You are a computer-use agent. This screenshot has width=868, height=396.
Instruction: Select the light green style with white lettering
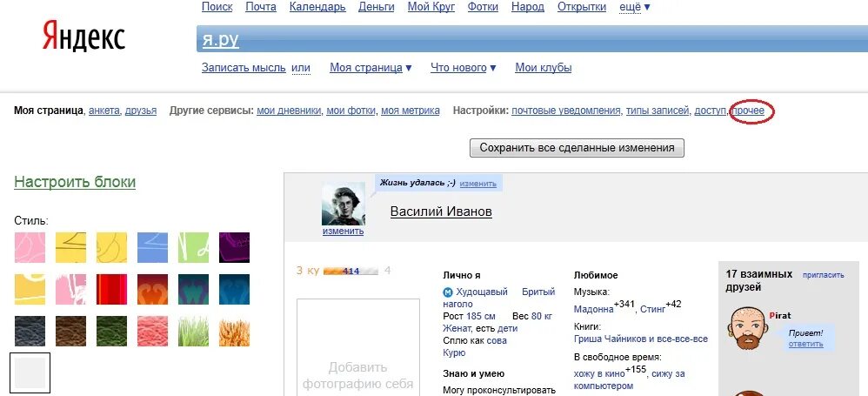(193, 247)
